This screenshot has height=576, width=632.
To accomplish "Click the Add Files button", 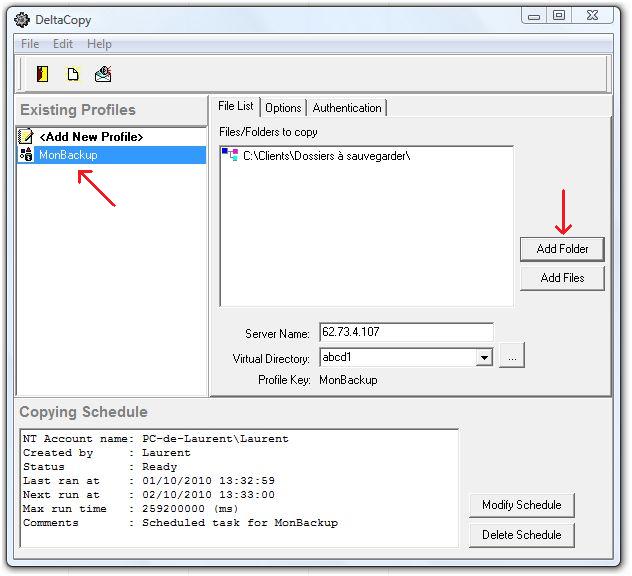I will click(x=562, y=278).
